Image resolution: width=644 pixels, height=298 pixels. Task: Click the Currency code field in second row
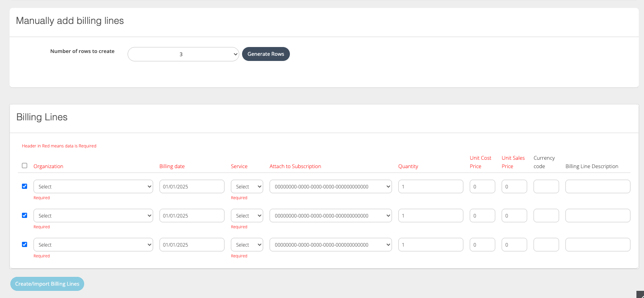(x=546, y=216)
